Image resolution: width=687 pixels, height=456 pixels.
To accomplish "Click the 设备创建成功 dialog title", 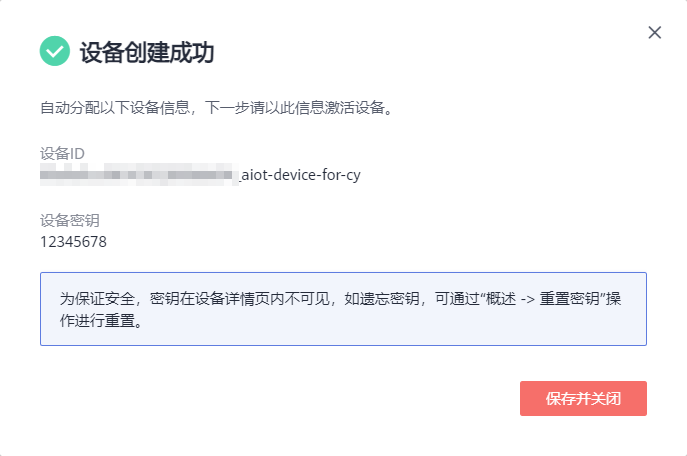I will pos(146,52).
